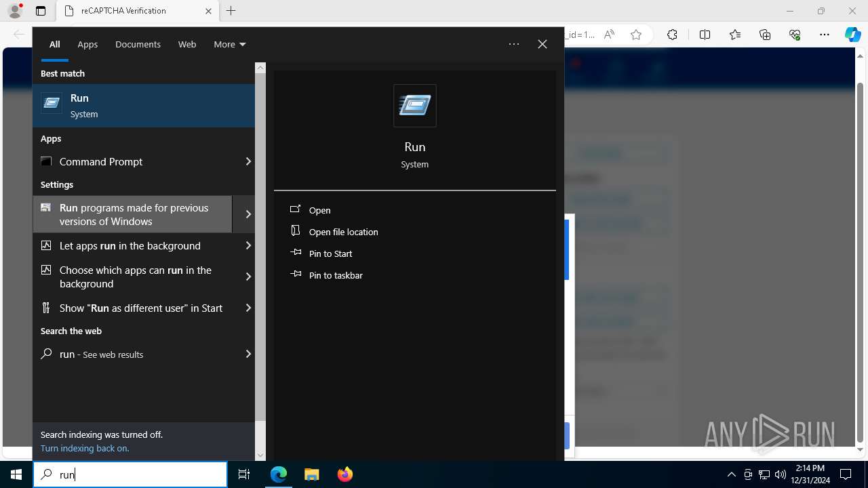This screenshot has width=868, height=488.
Task: Open Microsoft Edge from the taskbar
Action: pos(279,474)
